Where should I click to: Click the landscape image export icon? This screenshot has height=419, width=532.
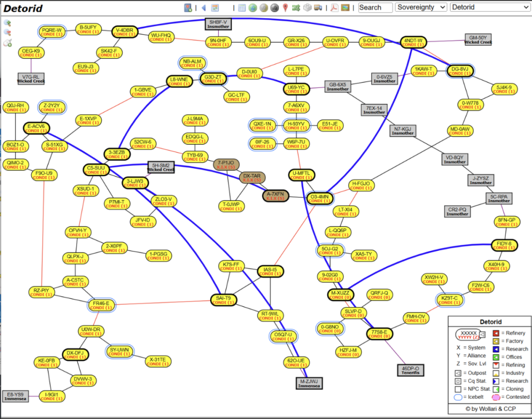(345, 7)
